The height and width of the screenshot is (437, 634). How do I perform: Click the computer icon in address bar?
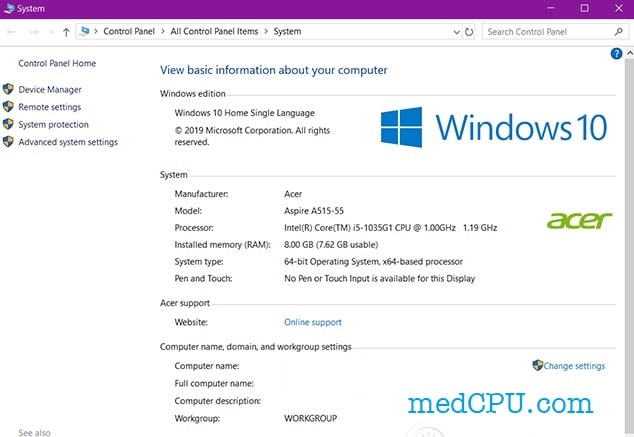click(85, 31)
